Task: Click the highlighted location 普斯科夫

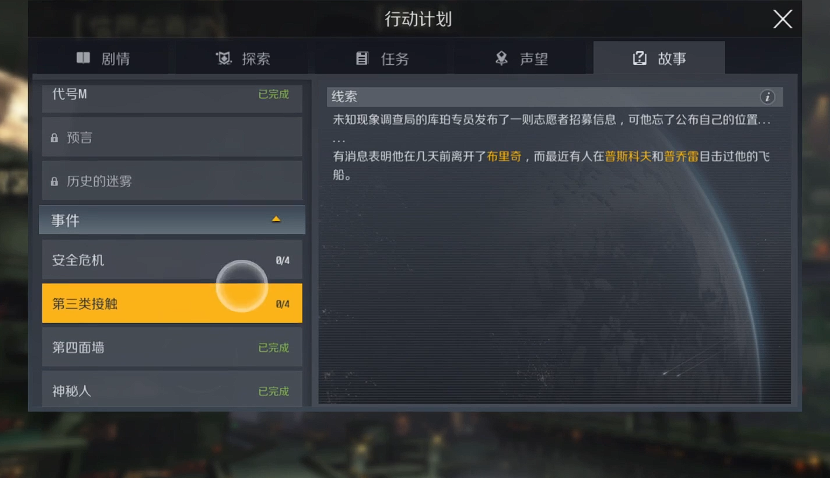Action: pyautogui.click(x=628, y=156)
